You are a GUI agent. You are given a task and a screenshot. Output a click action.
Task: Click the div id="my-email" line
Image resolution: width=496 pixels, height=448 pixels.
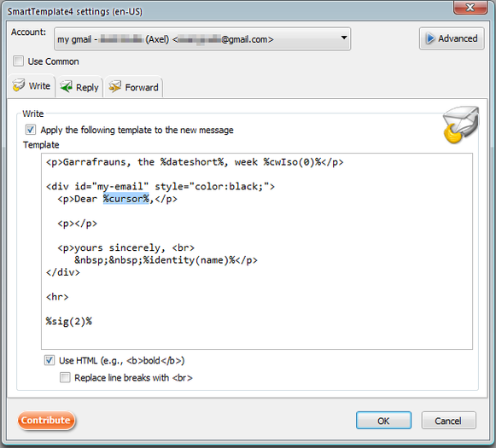160,186
